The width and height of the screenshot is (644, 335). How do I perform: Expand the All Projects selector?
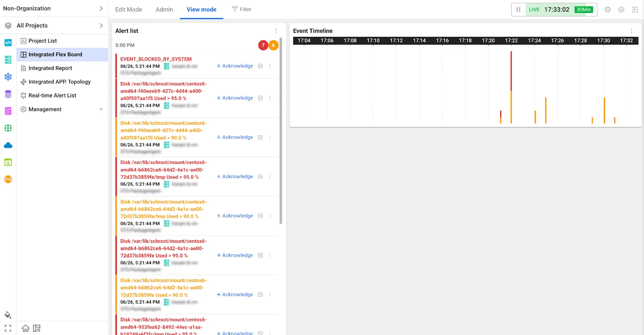coord(54,25)
